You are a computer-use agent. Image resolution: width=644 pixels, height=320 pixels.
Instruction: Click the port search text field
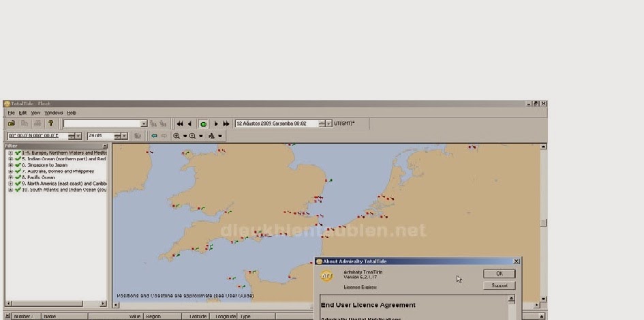point(102,123)
